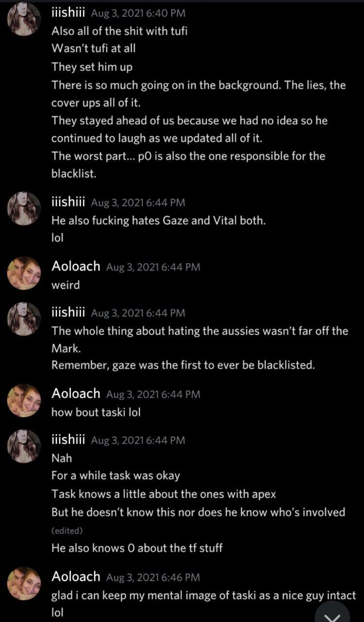This screenshot has height=622, width=364.
Task: Click the message "He also knows 0 about the tf stuff"
Action: 137,548
